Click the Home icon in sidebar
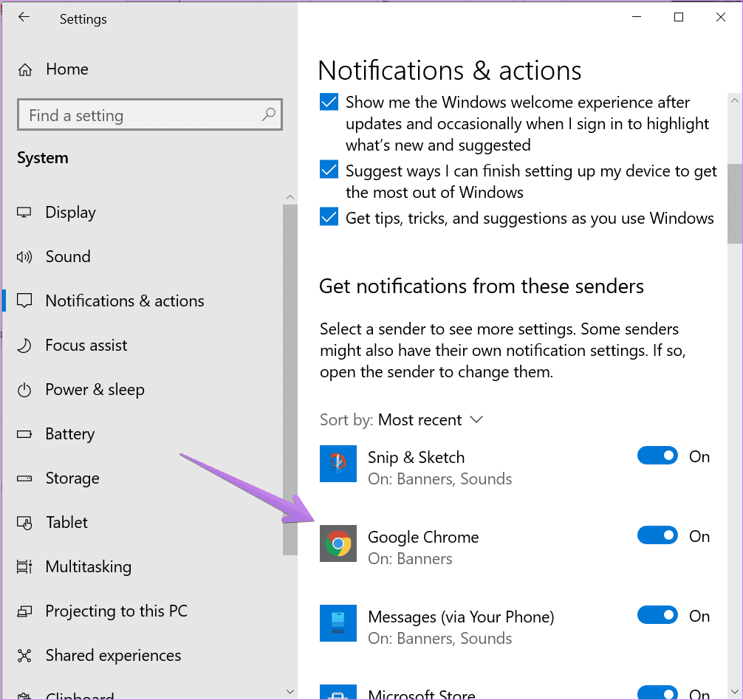Screen dimensions: 743x700 [25, 70]
